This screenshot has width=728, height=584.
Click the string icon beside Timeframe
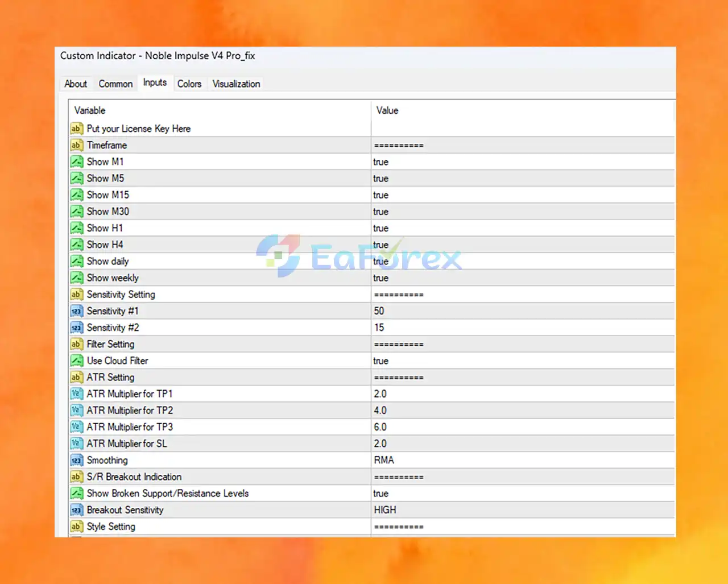pyautogui.click(x=77, y=145)
